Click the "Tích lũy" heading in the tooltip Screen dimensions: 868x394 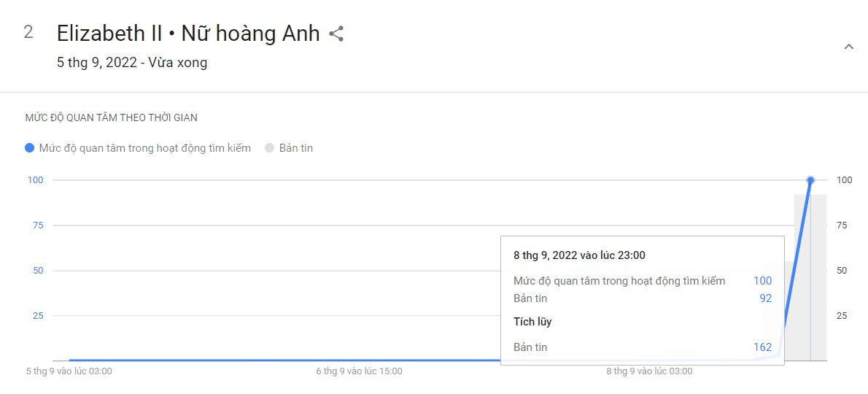coord(532,322)
